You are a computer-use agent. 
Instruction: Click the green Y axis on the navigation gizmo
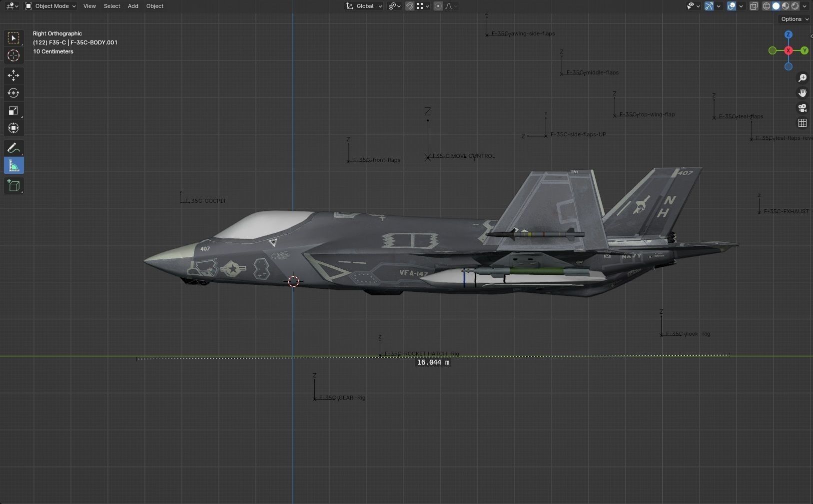coord(805,50)
